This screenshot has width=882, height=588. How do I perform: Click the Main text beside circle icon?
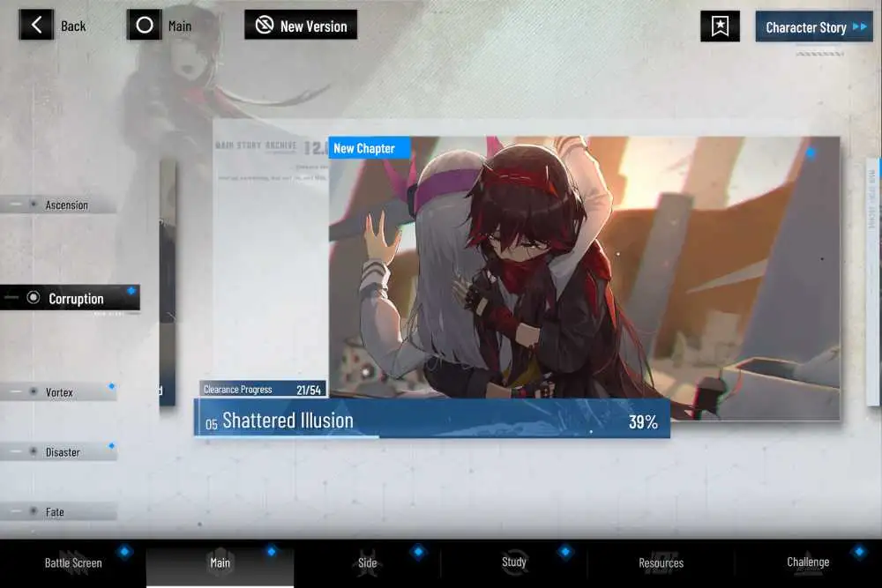click(x=180, y=26)
